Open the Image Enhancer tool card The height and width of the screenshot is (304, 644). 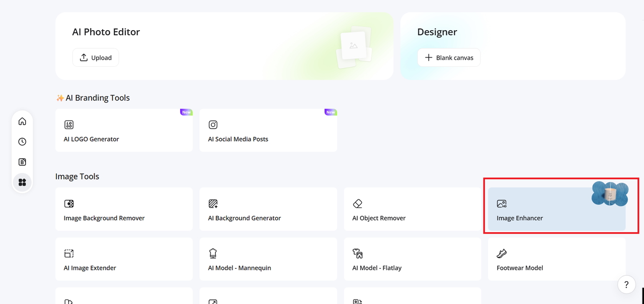557,210
